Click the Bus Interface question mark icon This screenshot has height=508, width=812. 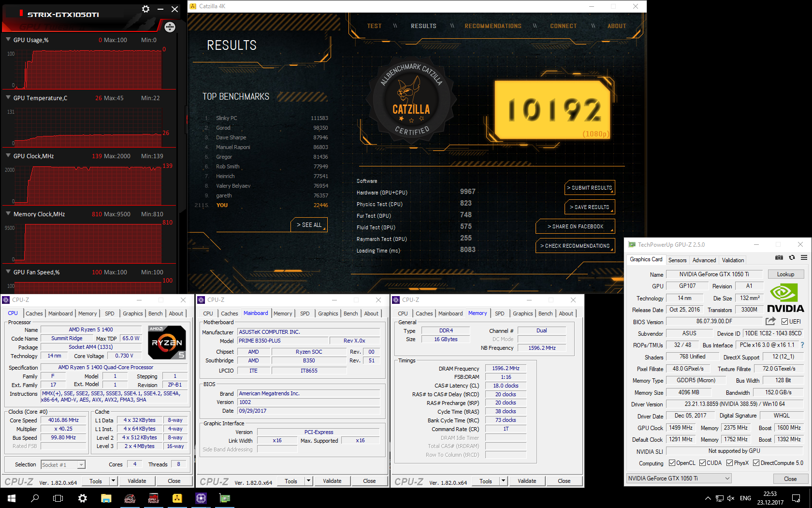tap(802, 345)
